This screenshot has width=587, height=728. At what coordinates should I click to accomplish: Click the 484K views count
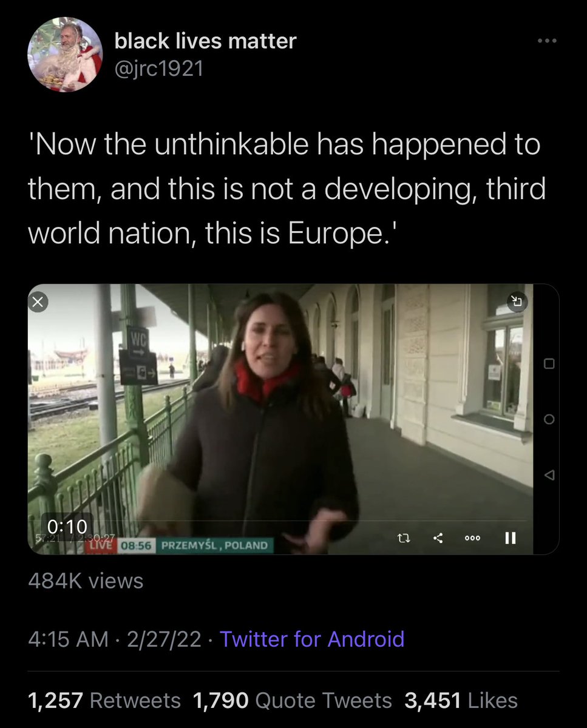pyautogui.click(x=86, y=581)
